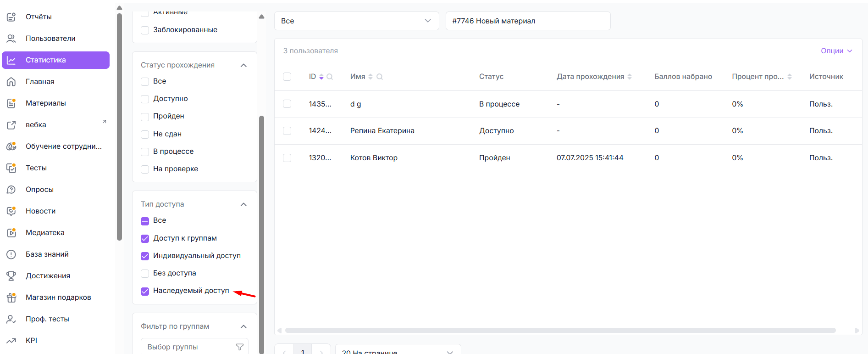The image size is (868, 354).
Task: Click the Achievements trophy icon
Action: tap(11, 276)
